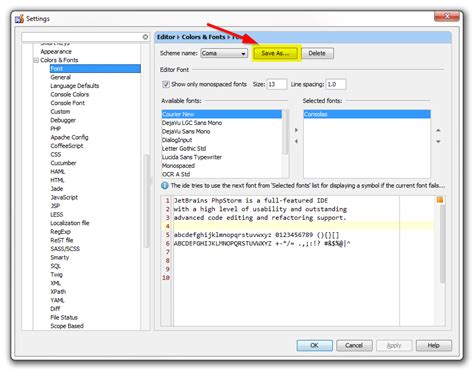474x371 pixels.
Task: Click the Line spacing input field
Action: pos(336,84)
